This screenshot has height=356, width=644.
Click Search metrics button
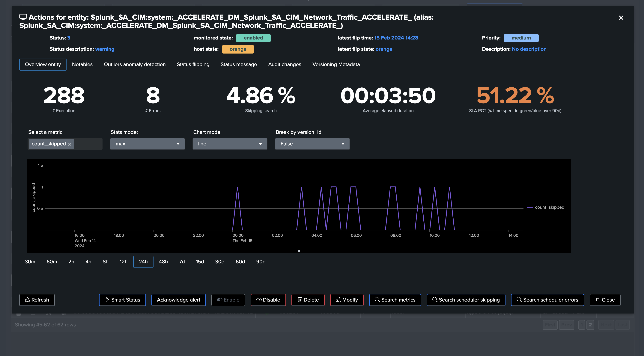(x=395, y=300)
